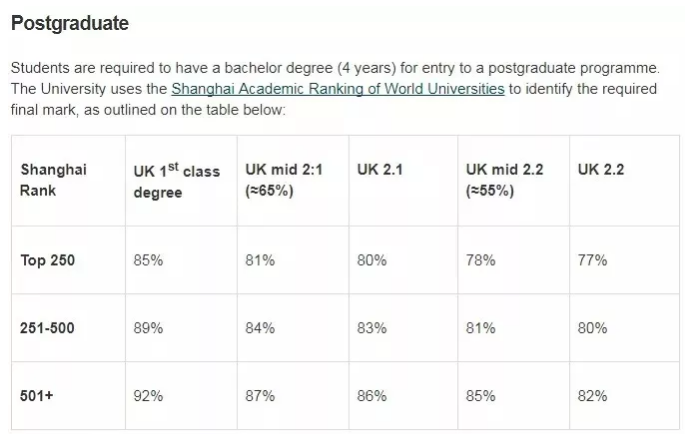Click the 86% cell in the 501+ row

(x=371, y=395)
